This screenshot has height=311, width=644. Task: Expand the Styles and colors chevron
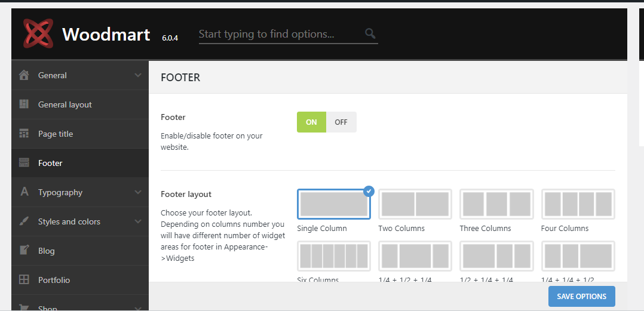(x=137, y=221)
